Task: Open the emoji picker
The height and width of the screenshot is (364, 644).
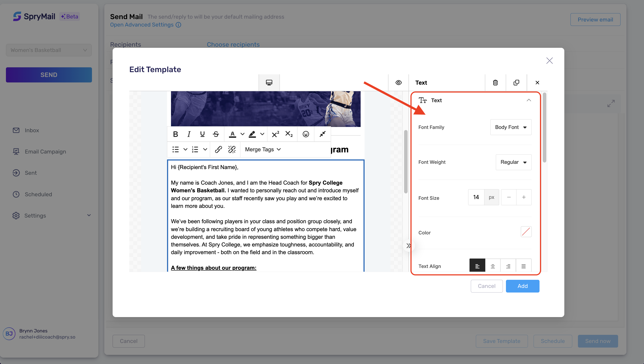Action: click(x=306, y=134)
